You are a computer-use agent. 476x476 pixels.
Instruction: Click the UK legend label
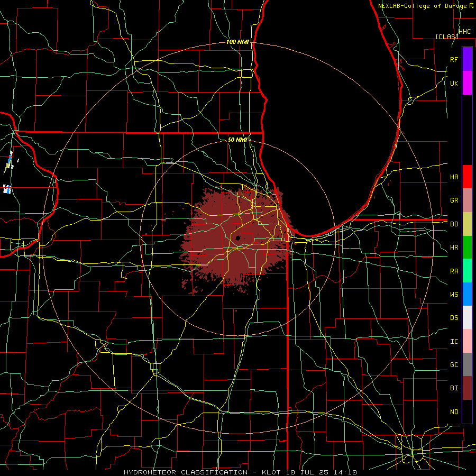coord(454,83)
